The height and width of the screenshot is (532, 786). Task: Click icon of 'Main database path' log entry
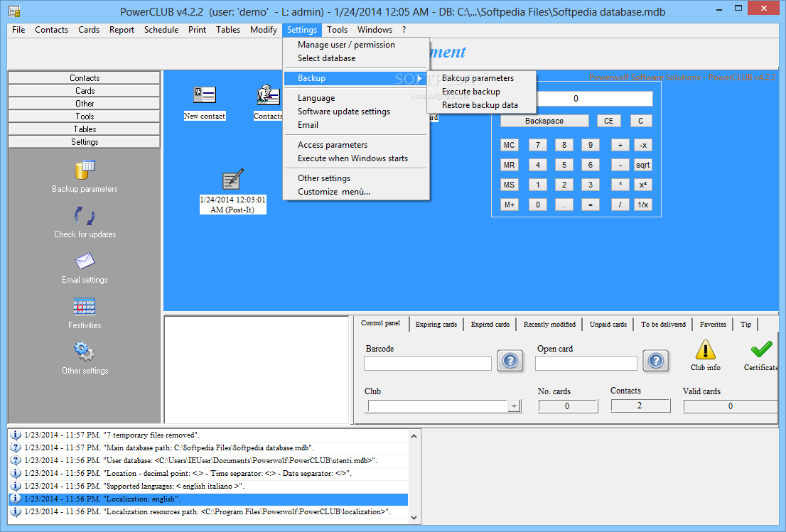(x=16, y=447)
